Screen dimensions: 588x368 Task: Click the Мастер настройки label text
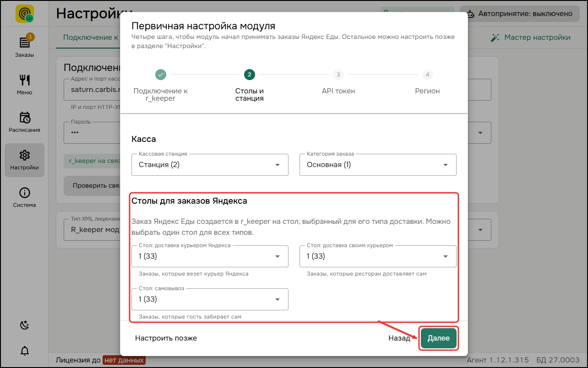coord(537,38)
